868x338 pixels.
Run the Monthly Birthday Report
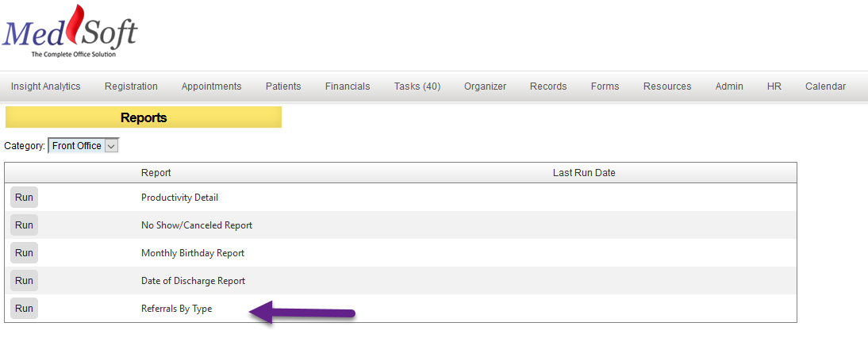click(24, 253)
